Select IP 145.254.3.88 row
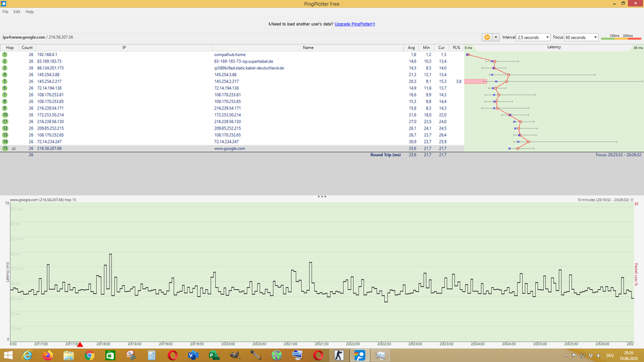Viewport: 644px width, 362px height. pos(48,75)
